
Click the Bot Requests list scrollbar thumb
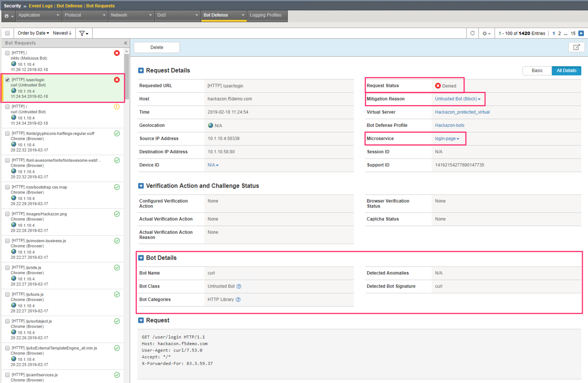click(126, 77)
